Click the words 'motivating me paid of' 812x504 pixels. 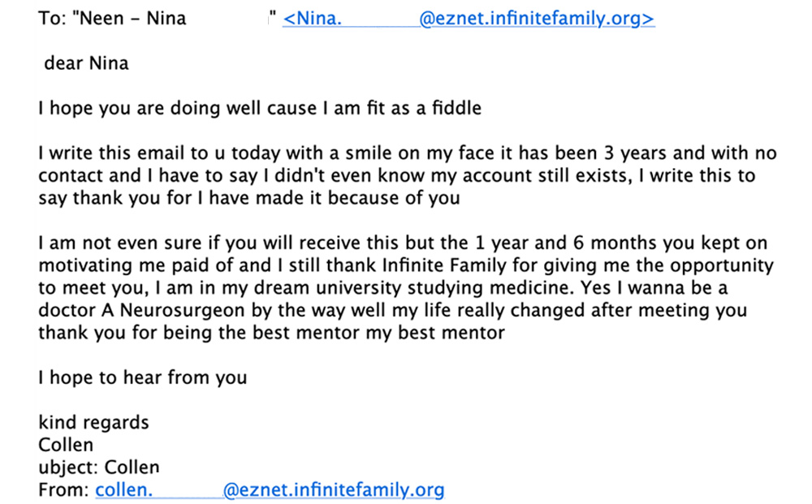[136, 265]
